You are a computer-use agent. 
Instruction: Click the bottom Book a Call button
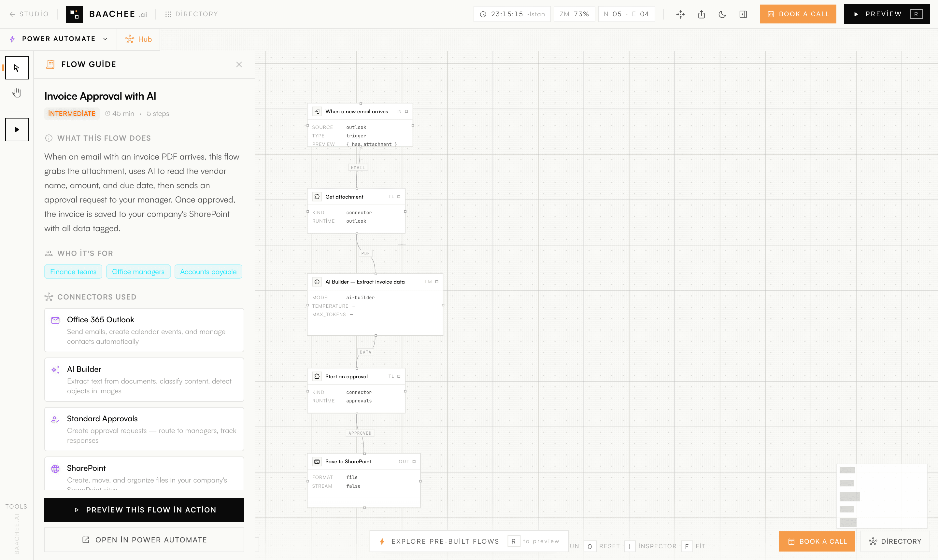click(817, 541)
